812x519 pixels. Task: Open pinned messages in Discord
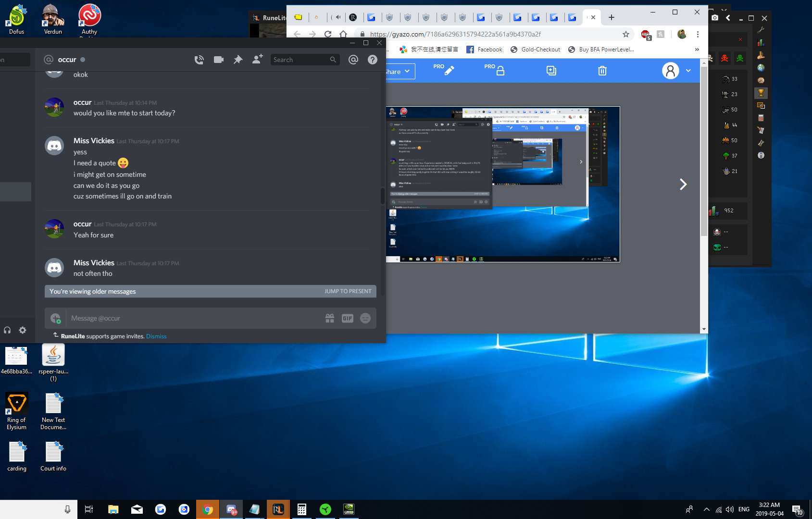click(238, 60)
